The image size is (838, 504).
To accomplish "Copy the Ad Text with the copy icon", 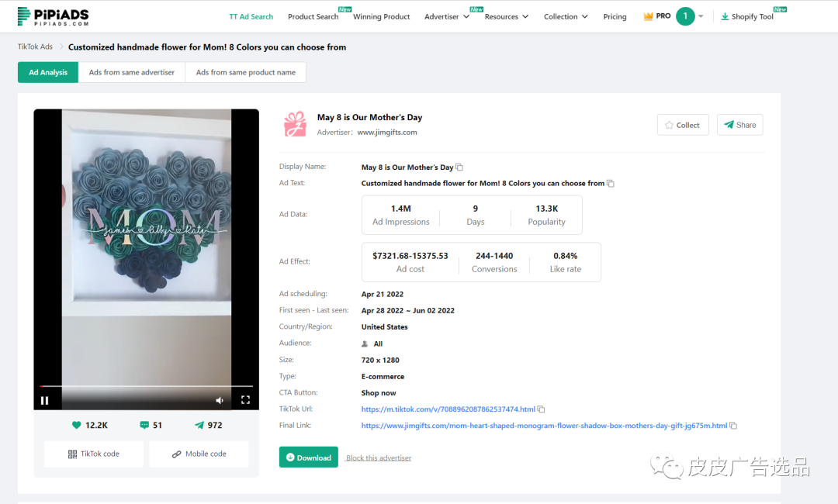I will tap(611, 184).
